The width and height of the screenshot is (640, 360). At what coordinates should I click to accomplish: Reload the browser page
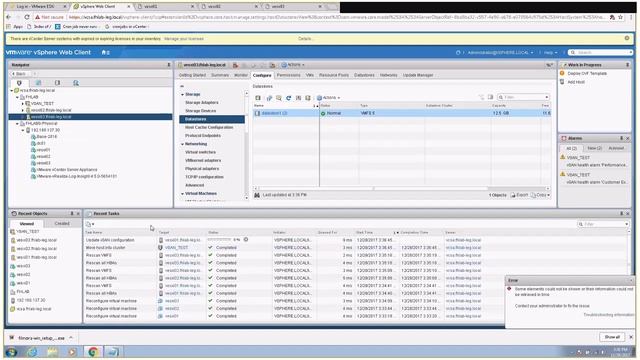tap(27, 17)
